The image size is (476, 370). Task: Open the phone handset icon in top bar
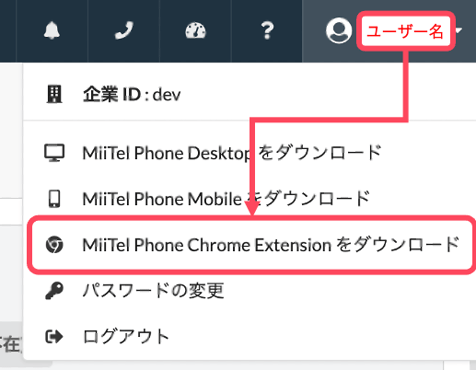[124, 31]
